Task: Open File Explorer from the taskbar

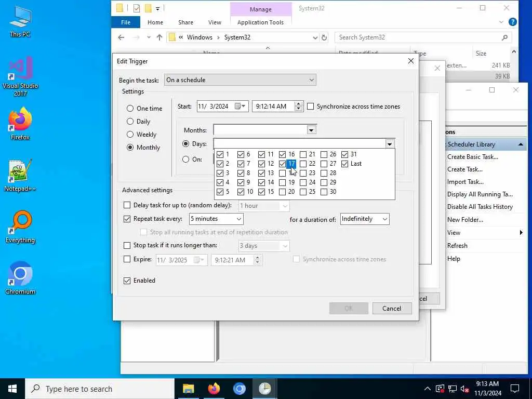Action: coord(188,389)
